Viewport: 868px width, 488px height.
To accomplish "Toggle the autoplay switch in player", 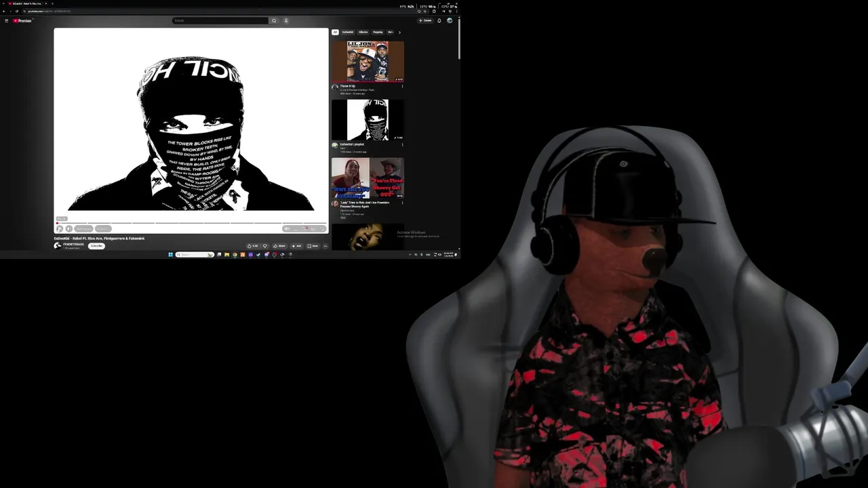I will 287,228.
